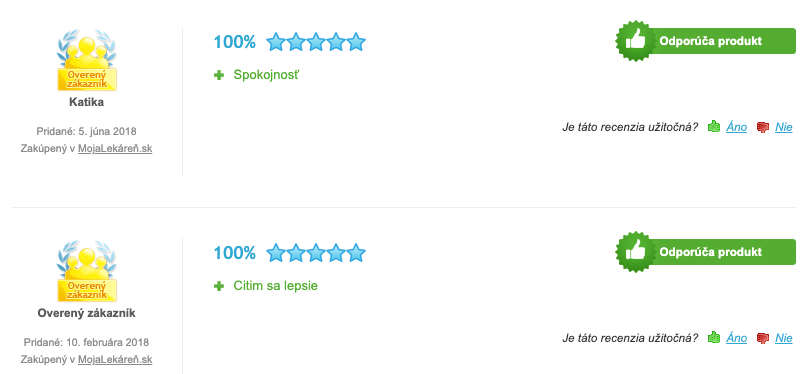Click the green thumbs-up icon on the February 2018 review
The image size is (806, 374).
[x=713, y=338]
